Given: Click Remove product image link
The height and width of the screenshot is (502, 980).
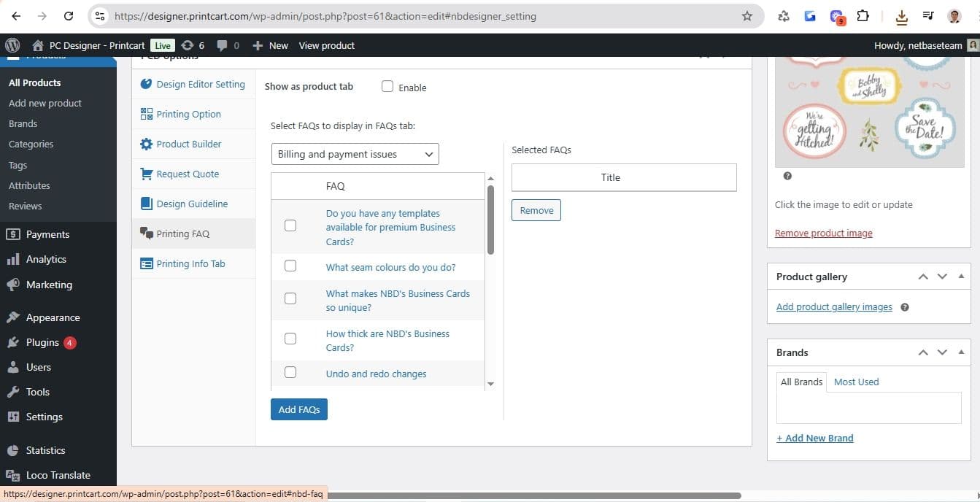Looking at the screenshot, I should pos(823,233).
